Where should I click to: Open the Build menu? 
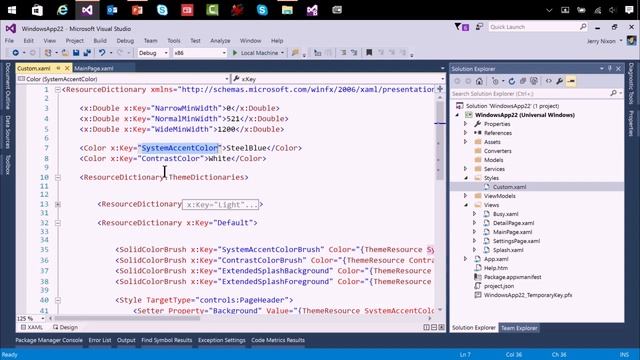pos(100,41)
